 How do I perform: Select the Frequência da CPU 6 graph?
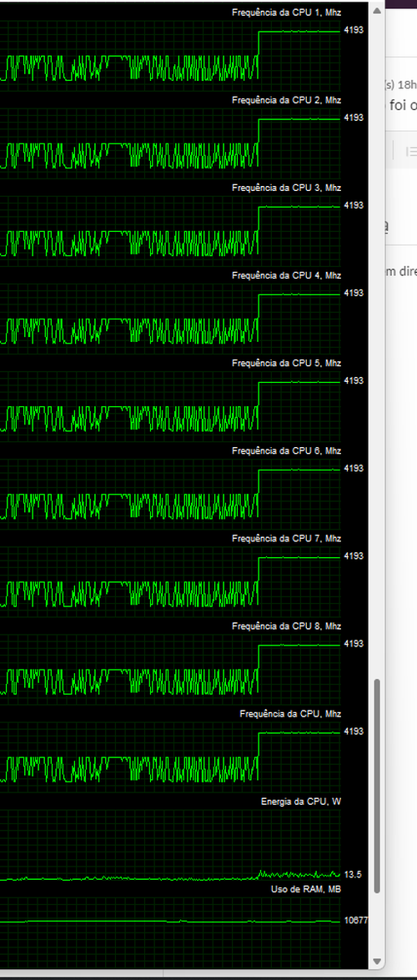pos(171,489)
